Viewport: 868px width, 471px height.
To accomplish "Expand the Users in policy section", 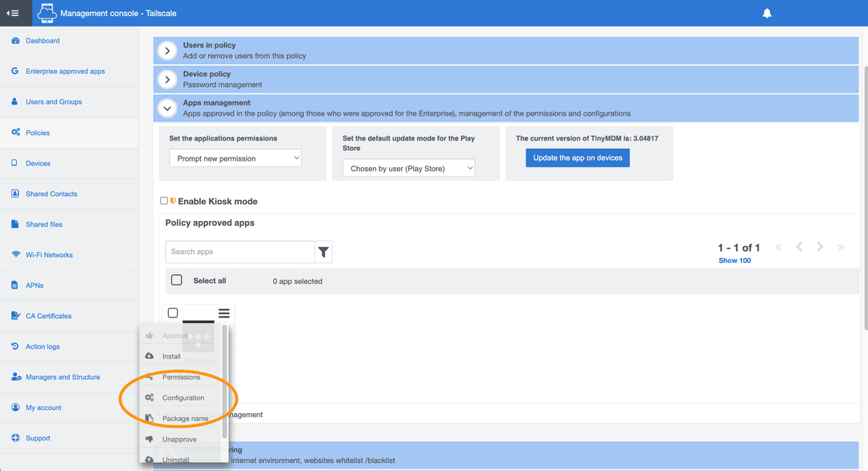I will [167, 50].
